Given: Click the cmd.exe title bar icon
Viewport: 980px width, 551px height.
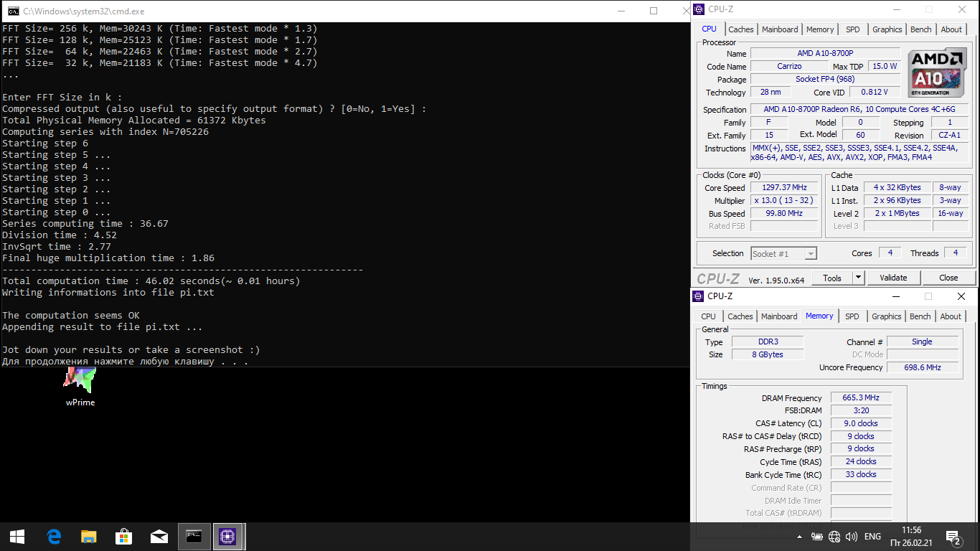Looking at the screenshot, I should [13, 11].
